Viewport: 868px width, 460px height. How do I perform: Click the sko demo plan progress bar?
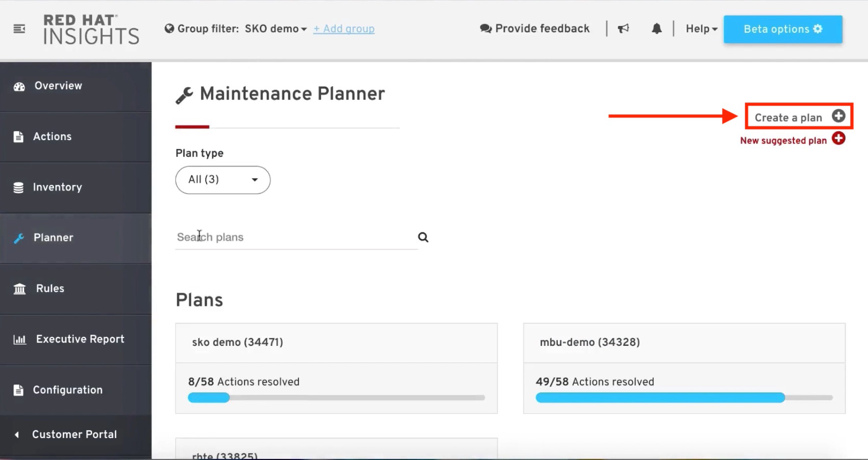pos(336,398)
